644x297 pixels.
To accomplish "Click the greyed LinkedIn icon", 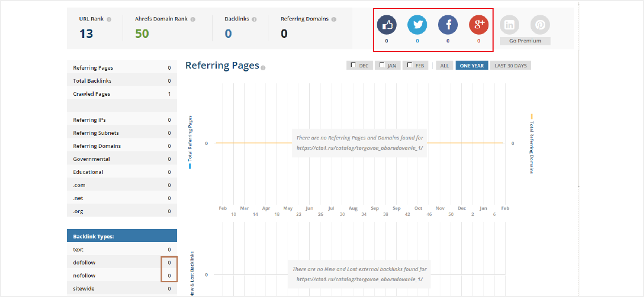I will point(510,25).
